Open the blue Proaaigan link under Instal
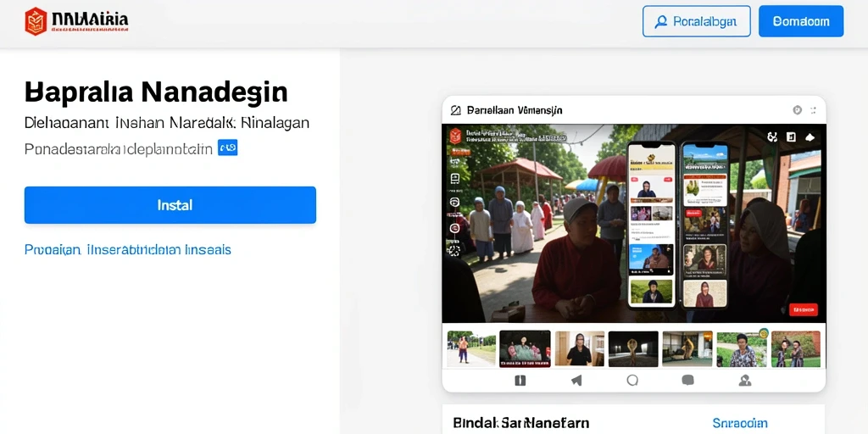Image resolution: width=868 pixels, height=434 pixels. [x=128, y=250]
